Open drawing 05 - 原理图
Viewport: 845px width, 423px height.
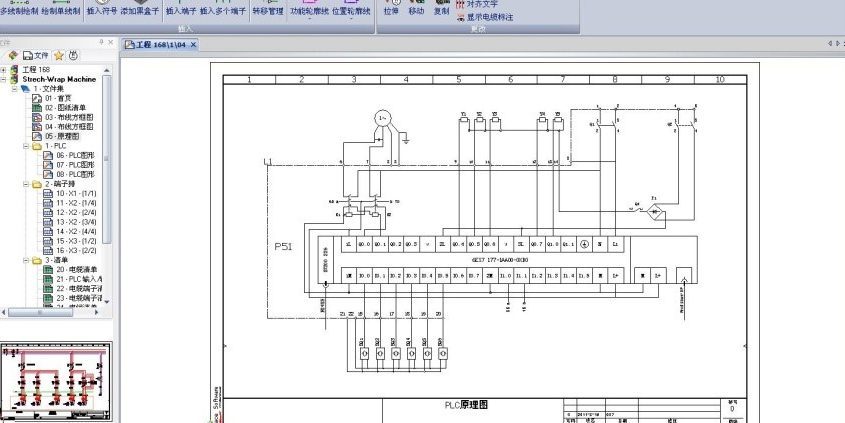pyautogui.click(x=61, y=137)
